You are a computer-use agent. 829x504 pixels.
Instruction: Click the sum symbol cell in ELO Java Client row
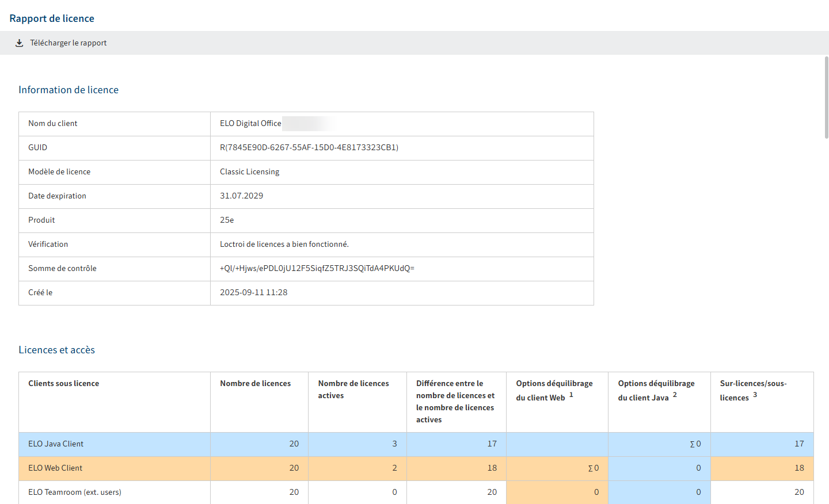point(695,444)
